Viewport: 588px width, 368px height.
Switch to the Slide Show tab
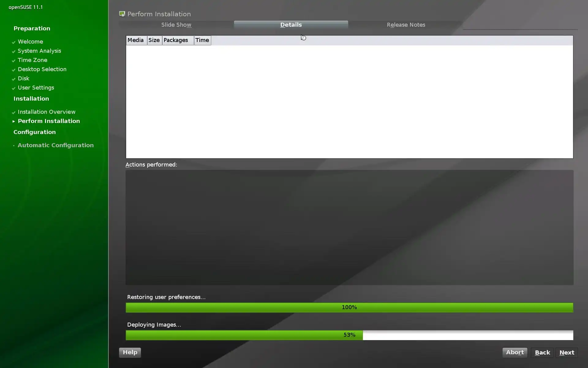(176, 25)
